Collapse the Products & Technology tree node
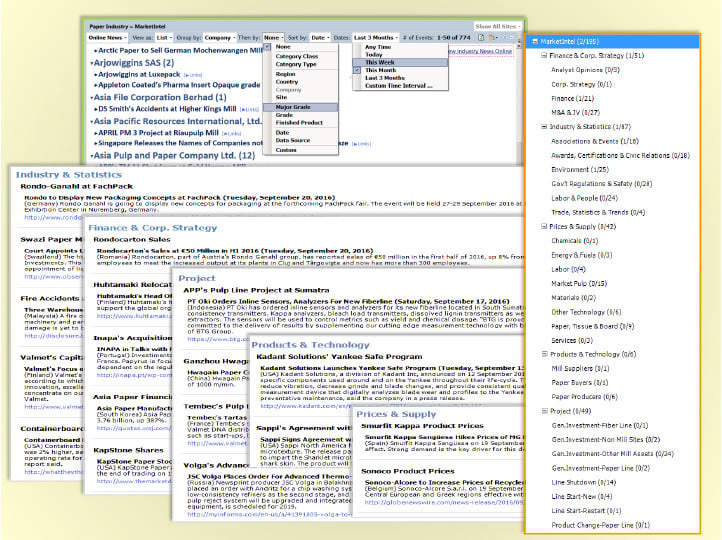 pos(544,354)
